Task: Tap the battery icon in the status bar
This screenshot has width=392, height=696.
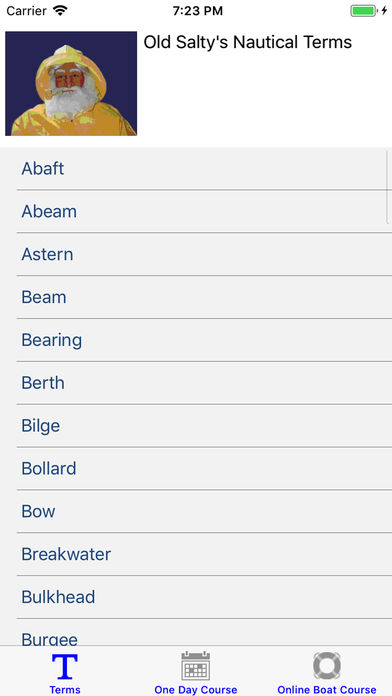Action: (364, 11)
